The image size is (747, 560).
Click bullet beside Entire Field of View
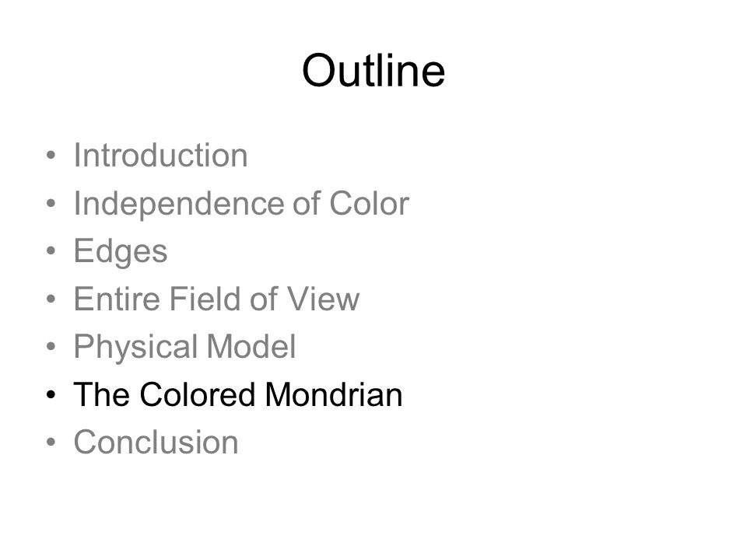[51, 299]
